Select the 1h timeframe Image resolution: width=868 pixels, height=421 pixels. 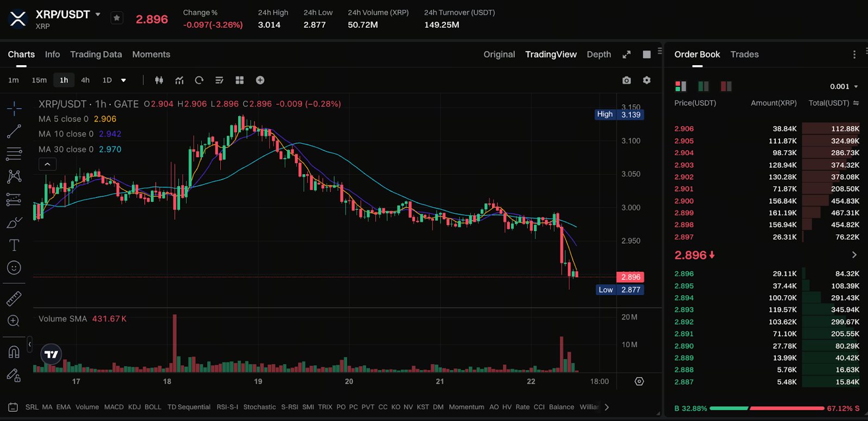point(64,80)
